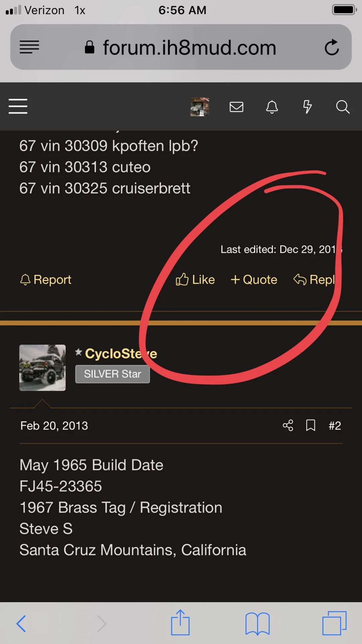Open Safari tabs overview icon
The height and width of the screenshot is (644, 362).
[x=334, y=623]
